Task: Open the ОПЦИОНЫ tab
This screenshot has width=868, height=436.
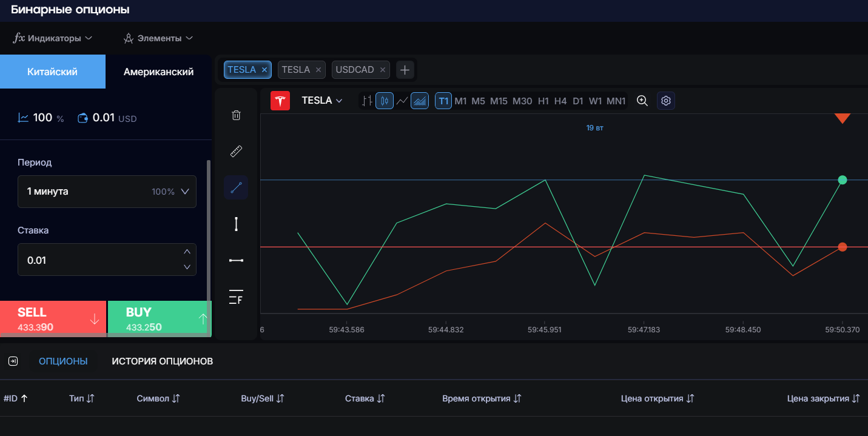Action: (63, 361)
